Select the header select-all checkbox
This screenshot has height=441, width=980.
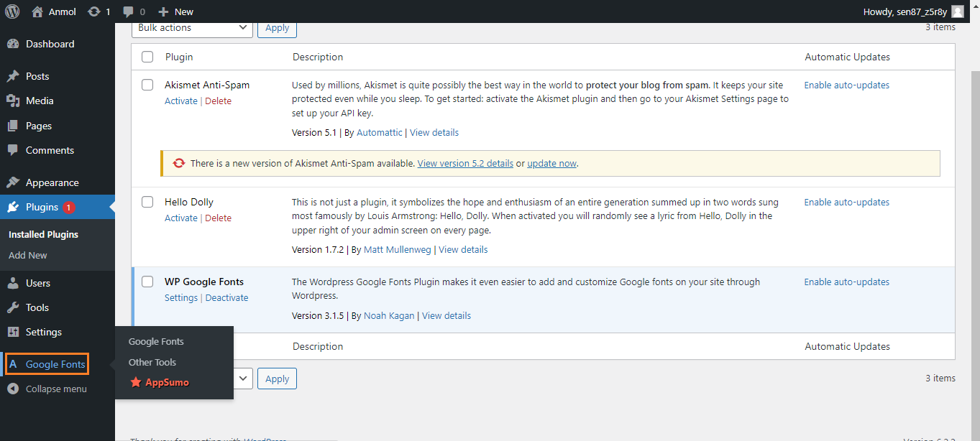point(147,57)
